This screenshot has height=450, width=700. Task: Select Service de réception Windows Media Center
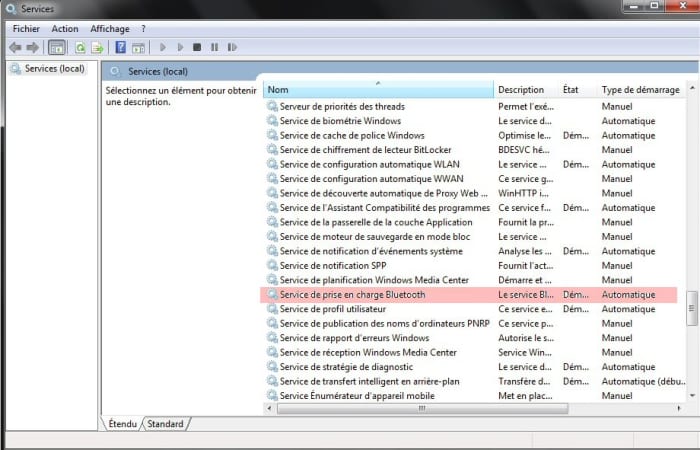click(474, 352)
